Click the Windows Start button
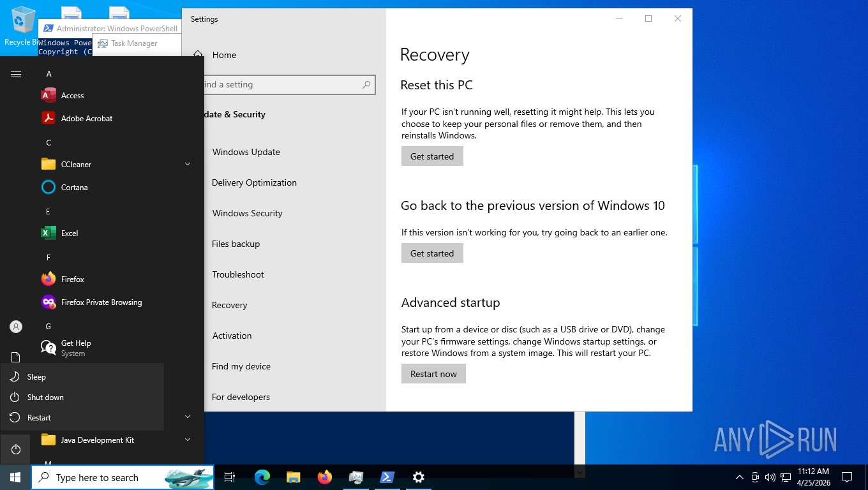This screenshot has height=490, width=868. coord(15,477)
